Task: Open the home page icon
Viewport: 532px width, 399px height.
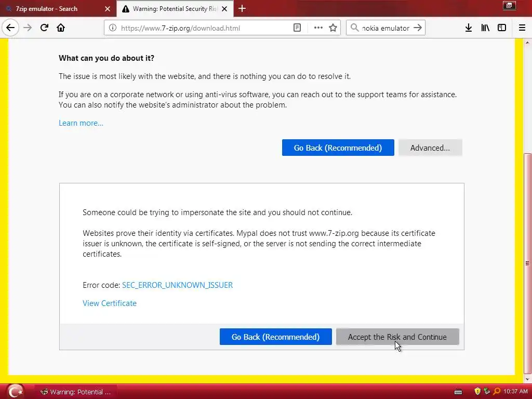Action: point(61,28)
